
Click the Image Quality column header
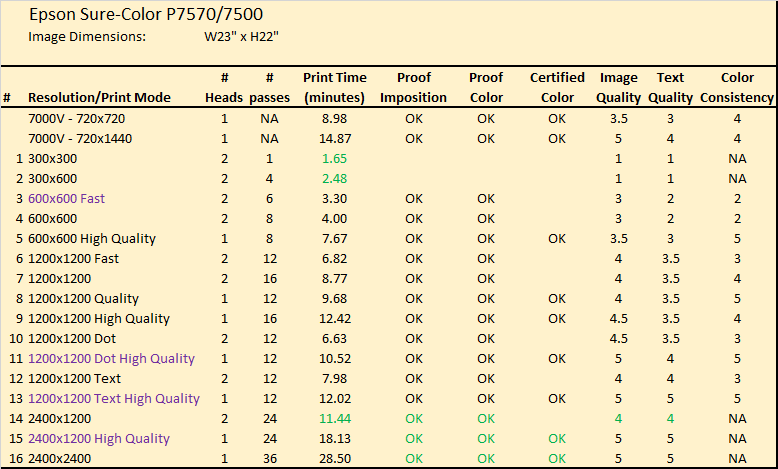618,87
